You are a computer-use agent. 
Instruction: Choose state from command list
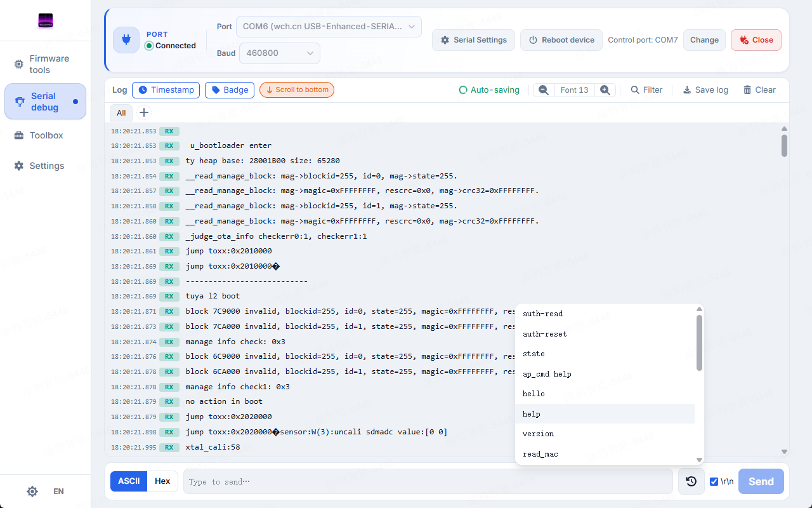click(x=605, y=354)
